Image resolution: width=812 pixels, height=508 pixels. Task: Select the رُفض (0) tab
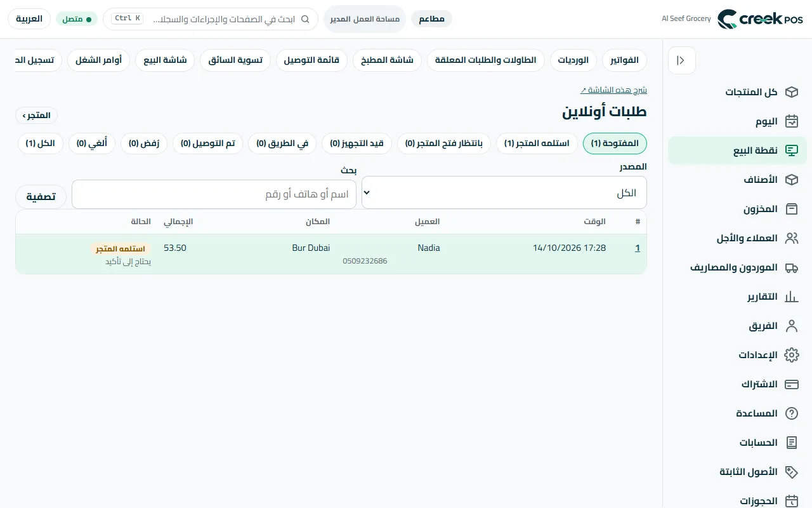click(144, 144)
